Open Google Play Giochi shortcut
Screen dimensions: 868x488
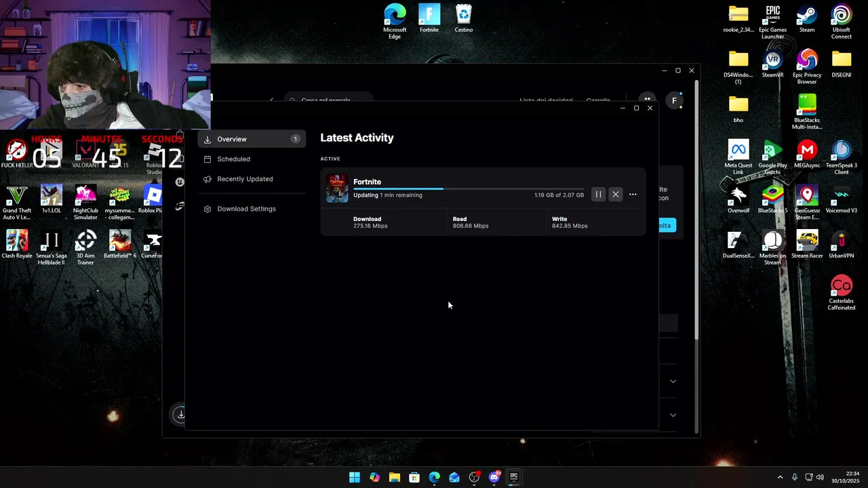point(772,158)
